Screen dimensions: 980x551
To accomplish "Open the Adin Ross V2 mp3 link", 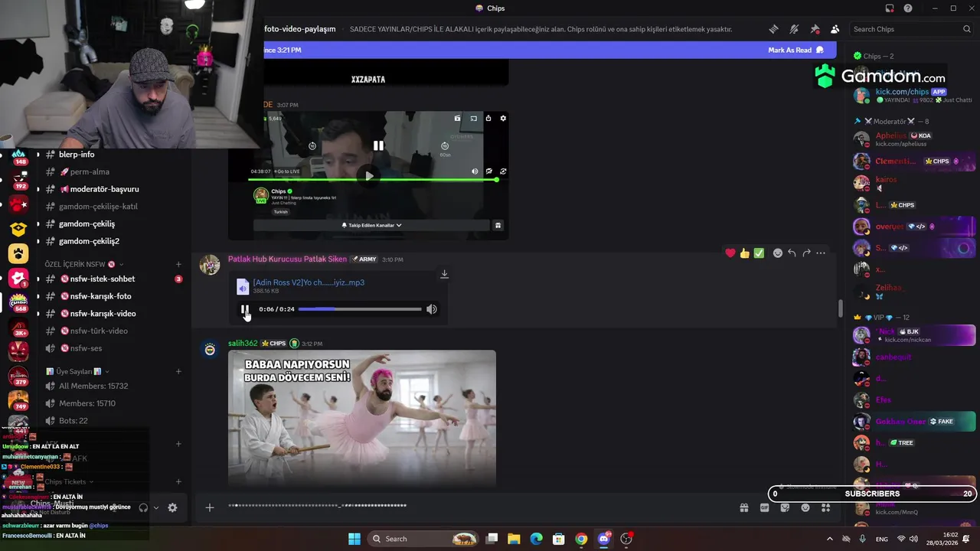I will point(309,282).
